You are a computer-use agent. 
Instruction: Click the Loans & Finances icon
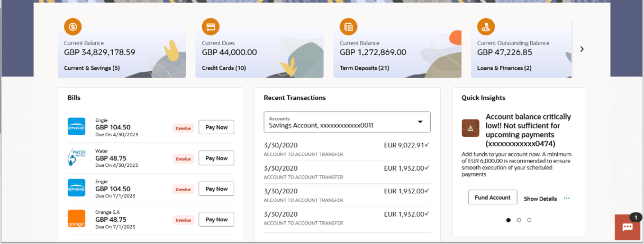pos(486,26)
